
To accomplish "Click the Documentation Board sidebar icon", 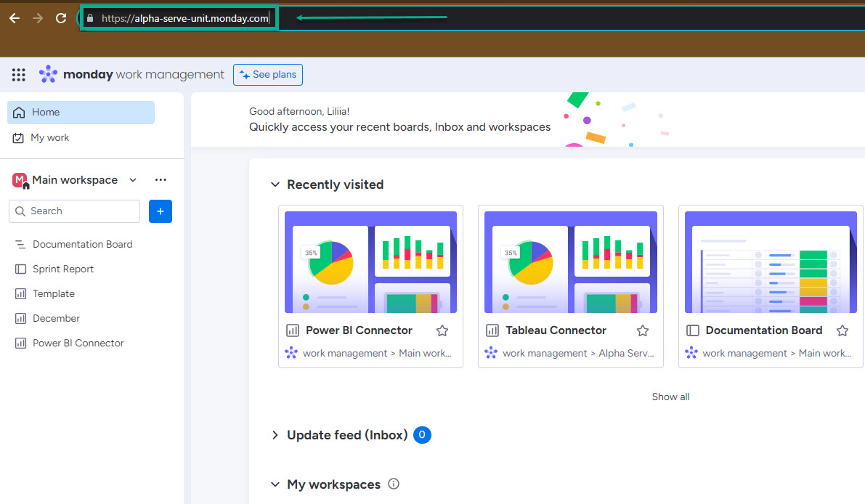I will pyautogui.click(x=20, y=244).
